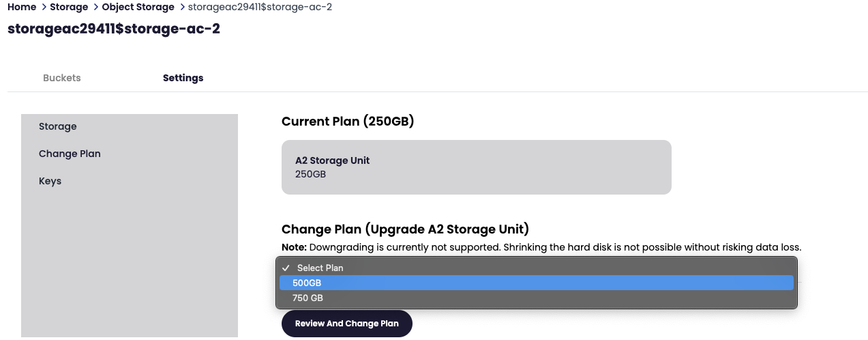Choose Change Plan in the left sidebar
Image resolution: width=868 pixels, height=340 pixels.
[70, 154]
